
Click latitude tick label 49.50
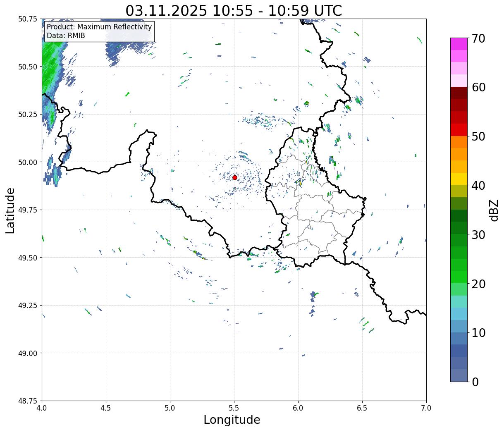click(28, 258)
